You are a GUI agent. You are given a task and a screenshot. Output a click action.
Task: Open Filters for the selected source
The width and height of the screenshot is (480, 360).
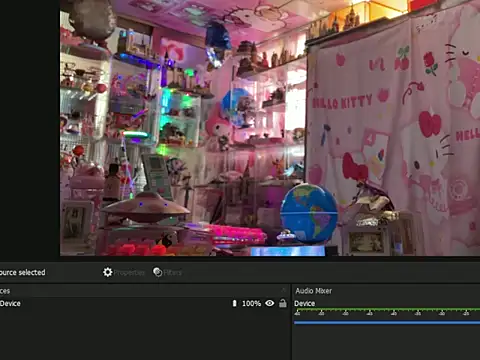[167, 272]
